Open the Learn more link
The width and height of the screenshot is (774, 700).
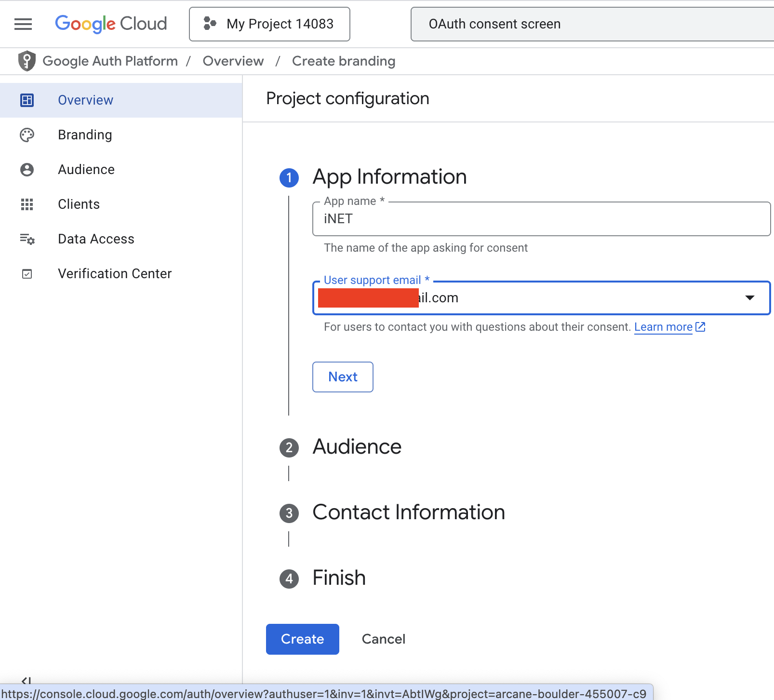click(x=663, y=327)
